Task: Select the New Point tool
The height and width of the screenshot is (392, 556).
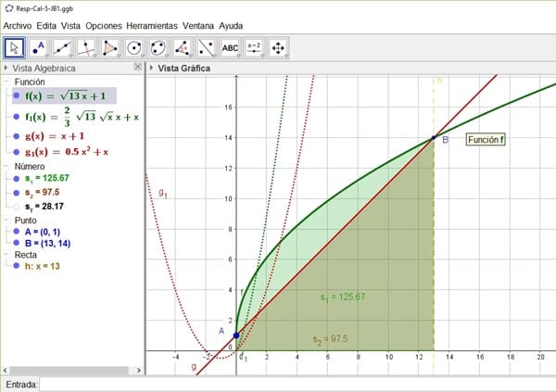Action: [39, 46]
